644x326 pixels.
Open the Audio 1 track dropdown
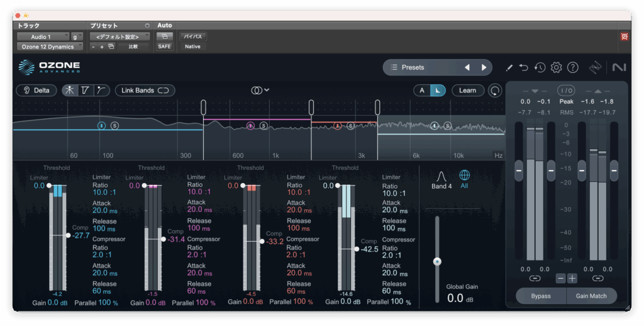[43, 37]
